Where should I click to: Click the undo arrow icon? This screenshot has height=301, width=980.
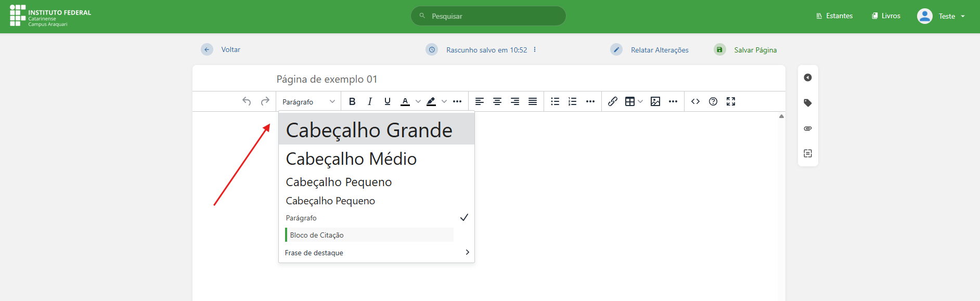point(247,101)
